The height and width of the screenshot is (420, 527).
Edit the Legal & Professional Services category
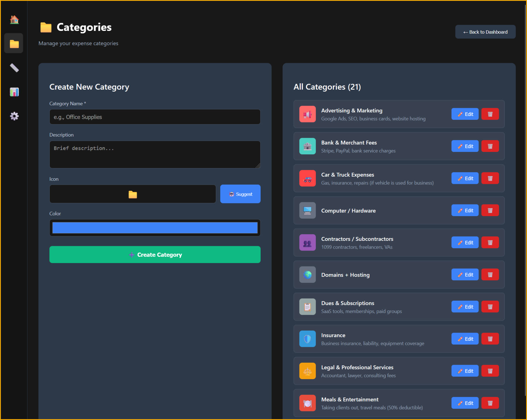(x=465, y=371)
